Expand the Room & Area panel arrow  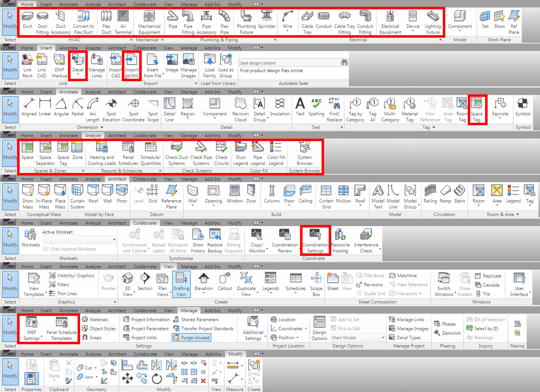coord(517,214)
